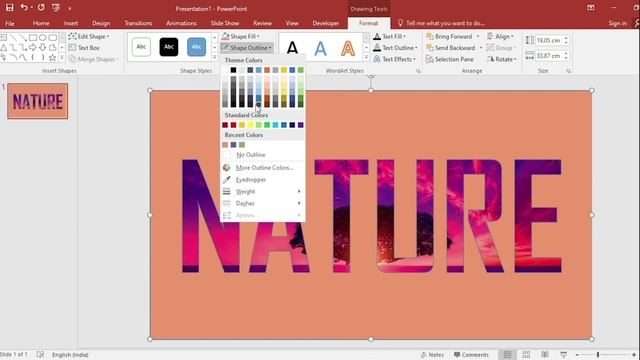Image resolution: width=640 pixels, height=360 pixels.
Task: Select the right arrow shape
Action: point(33,48)
